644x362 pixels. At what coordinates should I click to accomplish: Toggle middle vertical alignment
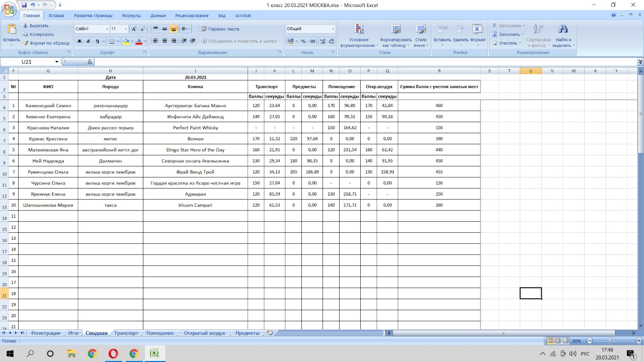click(x=165, y=29)
